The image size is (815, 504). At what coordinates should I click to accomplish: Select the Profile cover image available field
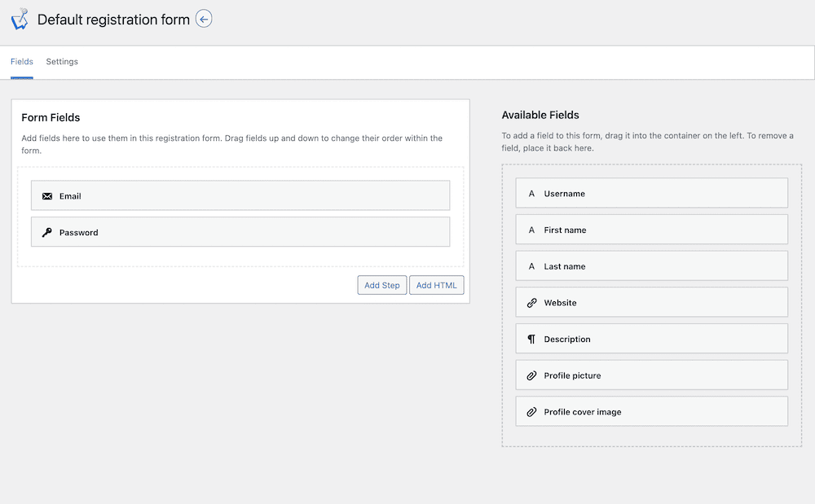(x=652, y=411)
